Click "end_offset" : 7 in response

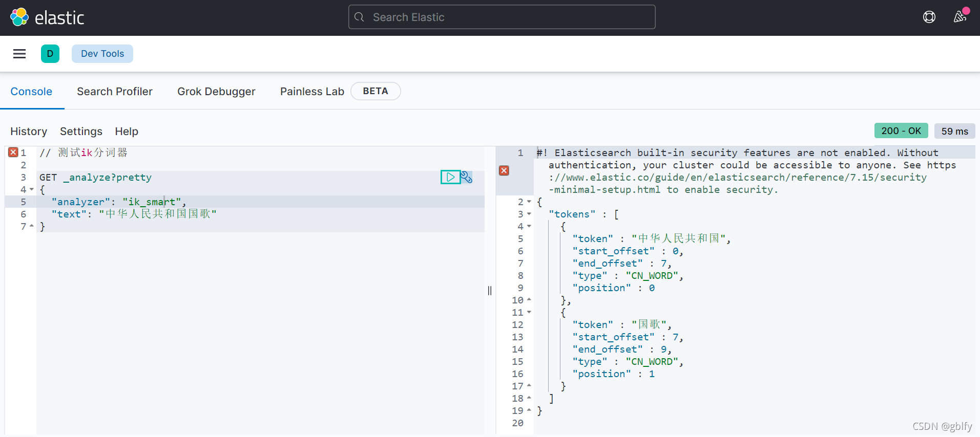click(622, 263)
